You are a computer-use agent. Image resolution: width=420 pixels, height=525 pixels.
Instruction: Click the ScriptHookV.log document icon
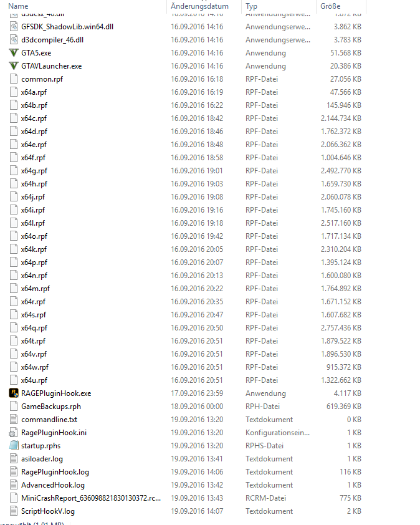[x=13, y=511]
